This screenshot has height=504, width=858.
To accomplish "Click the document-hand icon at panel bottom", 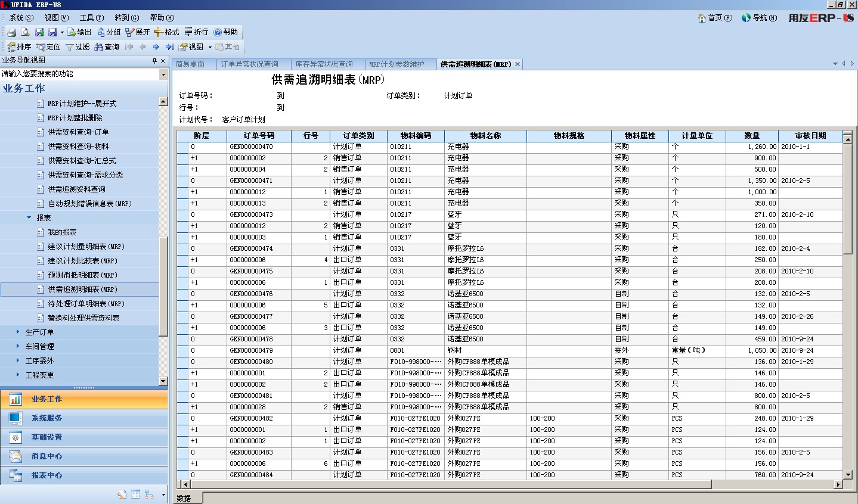I will pyautogui.click(x=122, y=494).
